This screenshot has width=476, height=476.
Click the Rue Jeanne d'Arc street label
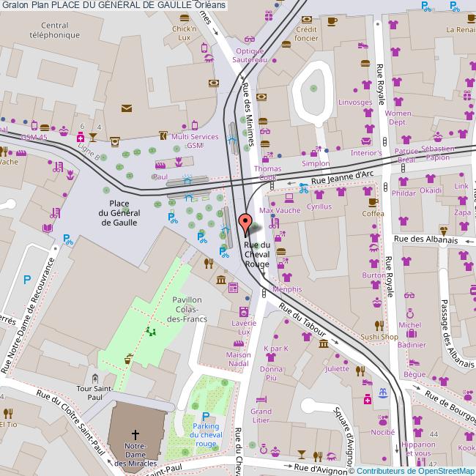point(343,176)
